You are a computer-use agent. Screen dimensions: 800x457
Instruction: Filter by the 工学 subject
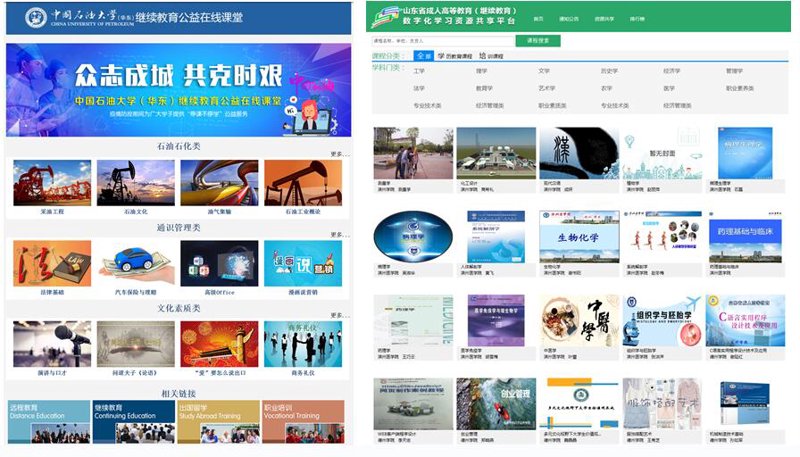419,71
